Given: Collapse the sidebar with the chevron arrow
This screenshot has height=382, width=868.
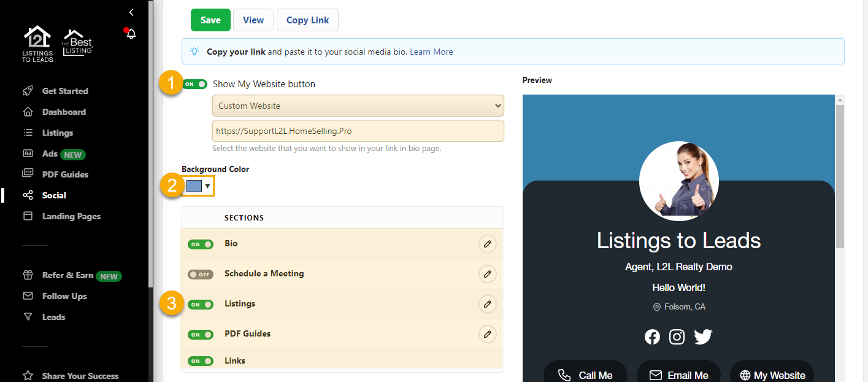Looking at the screenshot, I should pos(131,12).
